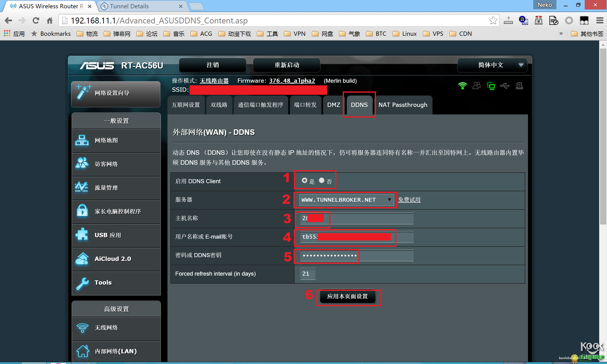Click the download extension icon in toolbar

pyautogui.click(x=538, y=21)
